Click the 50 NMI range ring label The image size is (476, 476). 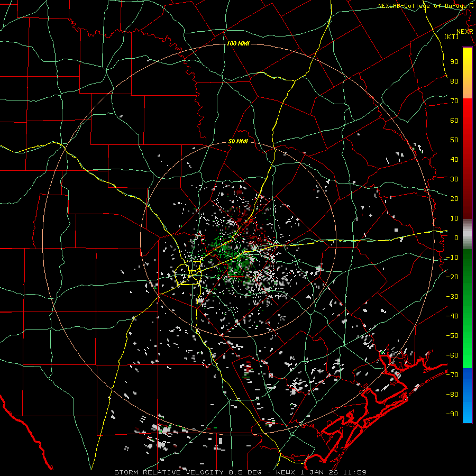pos(238,141)
